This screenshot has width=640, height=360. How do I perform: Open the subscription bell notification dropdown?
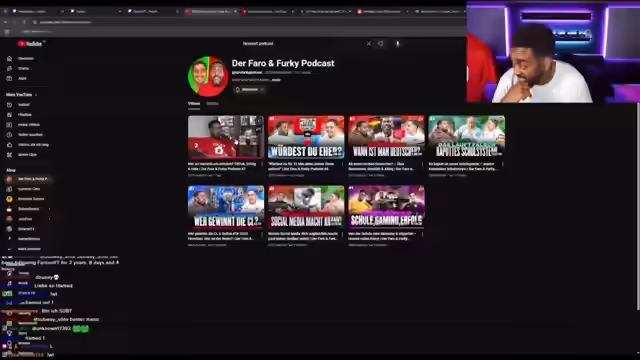[x=250, y=89]
